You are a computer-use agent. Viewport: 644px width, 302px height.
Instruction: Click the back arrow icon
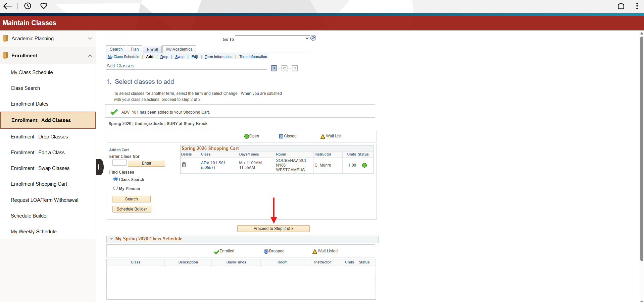click(x=7, y=6)
